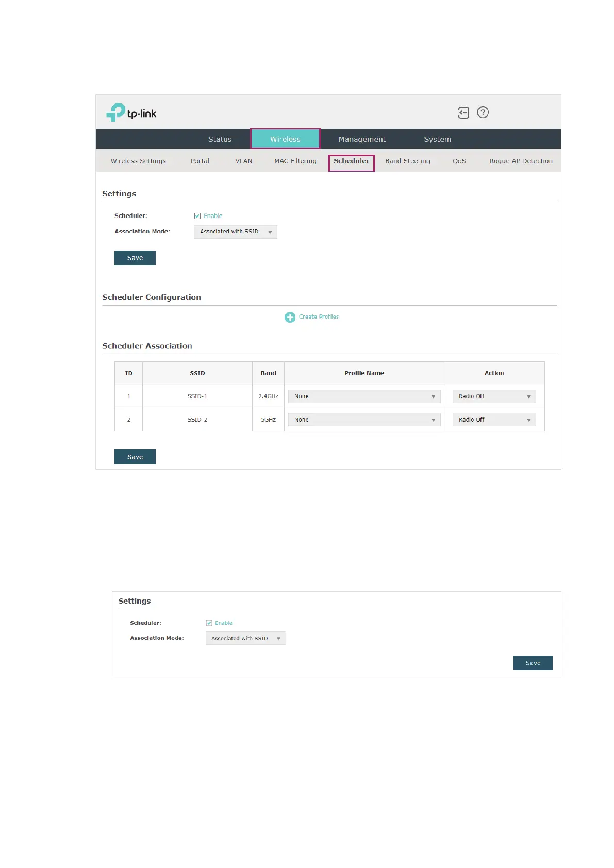Open Wireless Settings submenu
Viewport: 614px width, 868px height.
point(138,161)
